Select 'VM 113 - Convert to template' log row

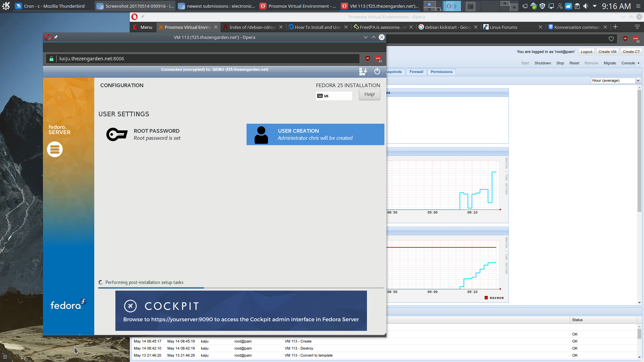(384, 355)
